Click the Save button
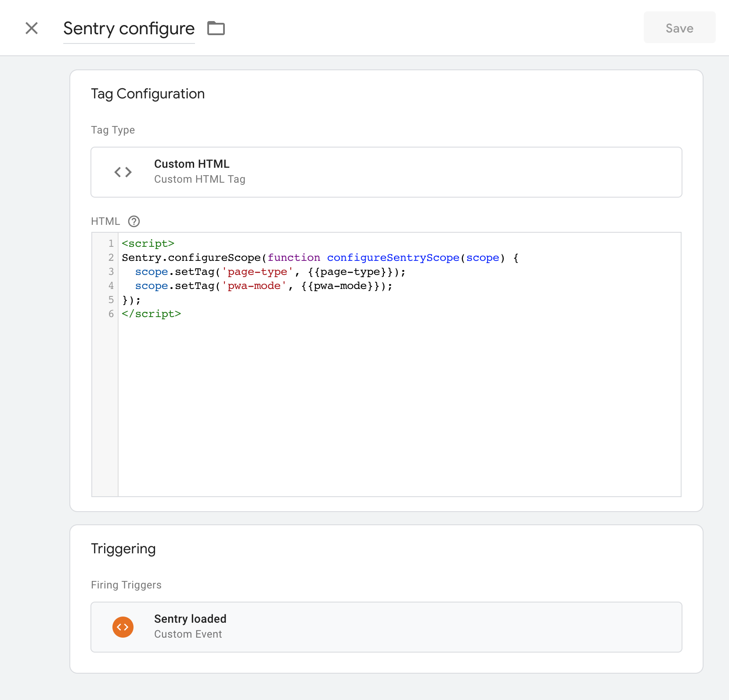This screenshot has height=700, width=729. click(x=679, y=28)
